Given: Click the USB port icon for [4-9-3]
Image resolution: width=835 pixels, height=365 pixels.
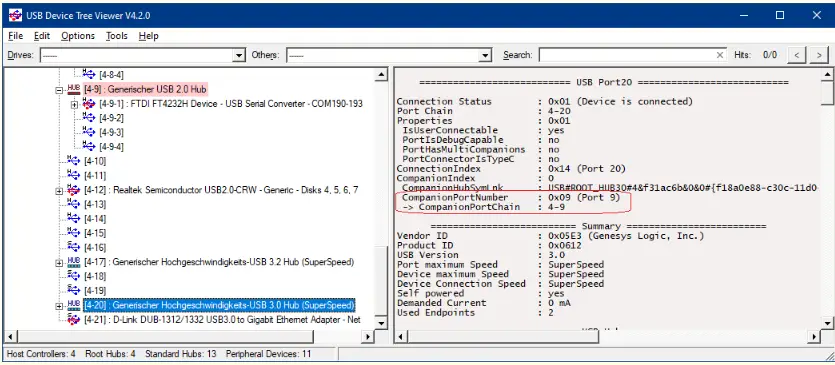Looking at the screenshot, I should pyautogui.click(x=89, y=132).
